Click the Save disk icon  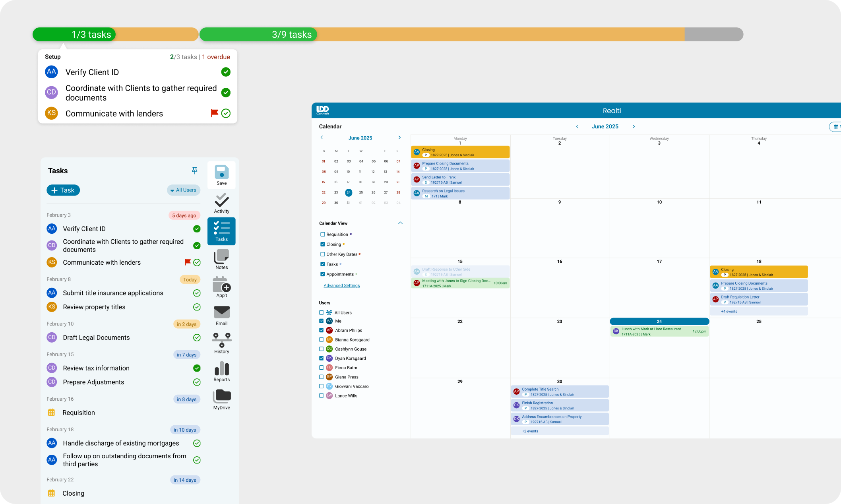pos(221,173)
